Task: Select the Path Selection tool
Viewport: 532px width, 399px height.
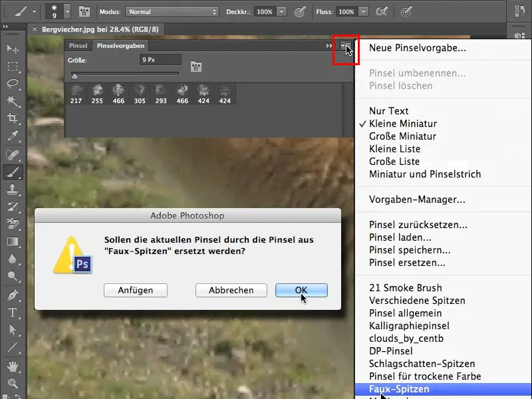Action: [x=13, y=330]
